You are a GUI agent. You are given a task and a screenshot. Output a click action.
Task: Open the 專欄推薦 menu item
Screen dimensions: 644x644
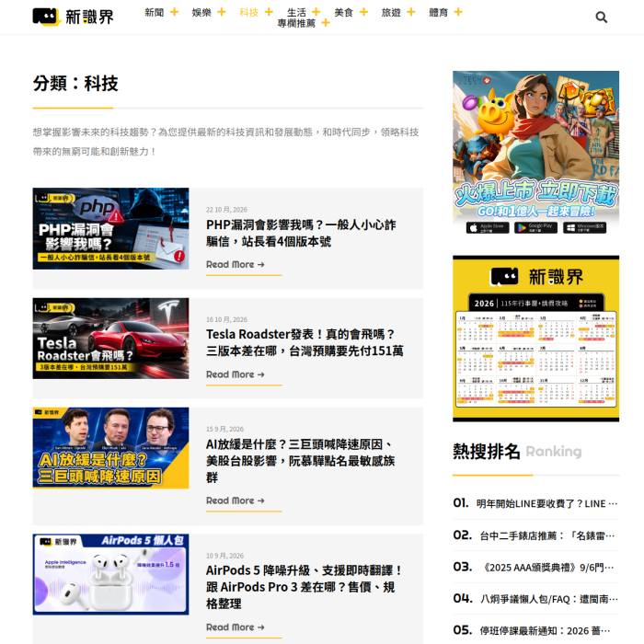(x=296, y=23)
